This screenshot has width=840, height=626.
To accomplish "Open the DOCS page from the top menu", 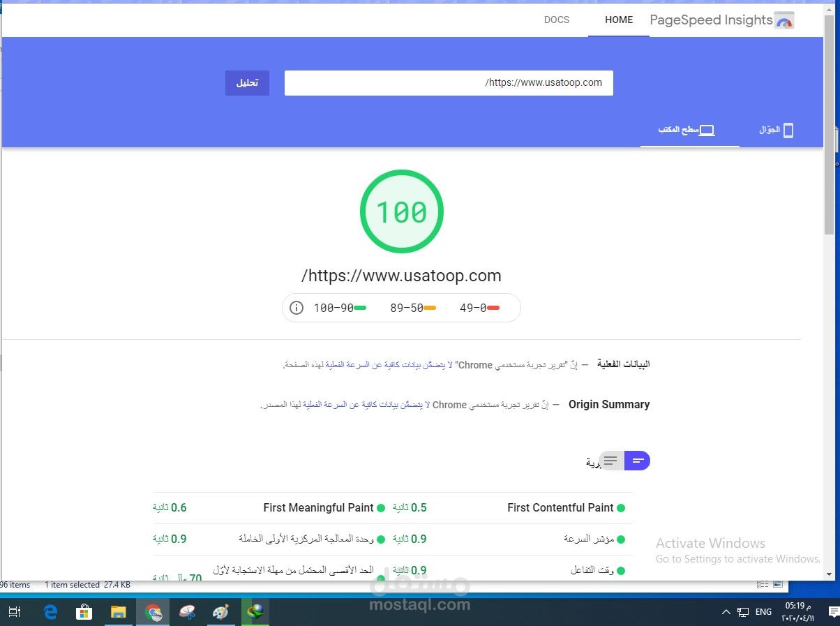I will coord(556,20).
